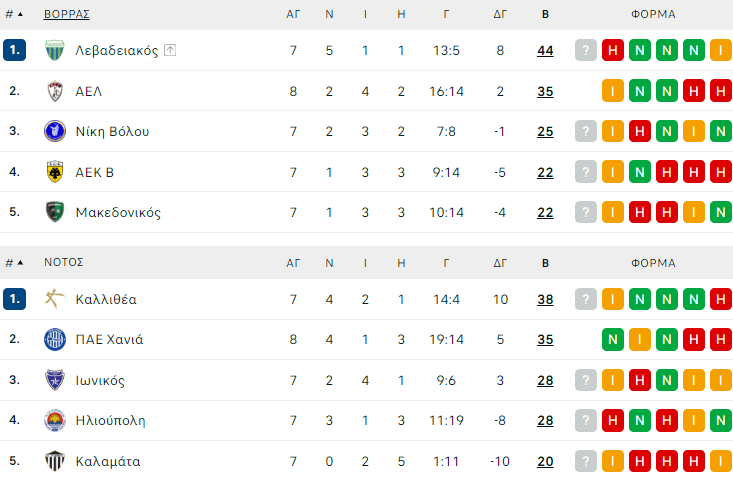Open the ΒΟΡΡΑΣ group link
The width and height of the screenshot is (733, 479).
pos(67,14)
